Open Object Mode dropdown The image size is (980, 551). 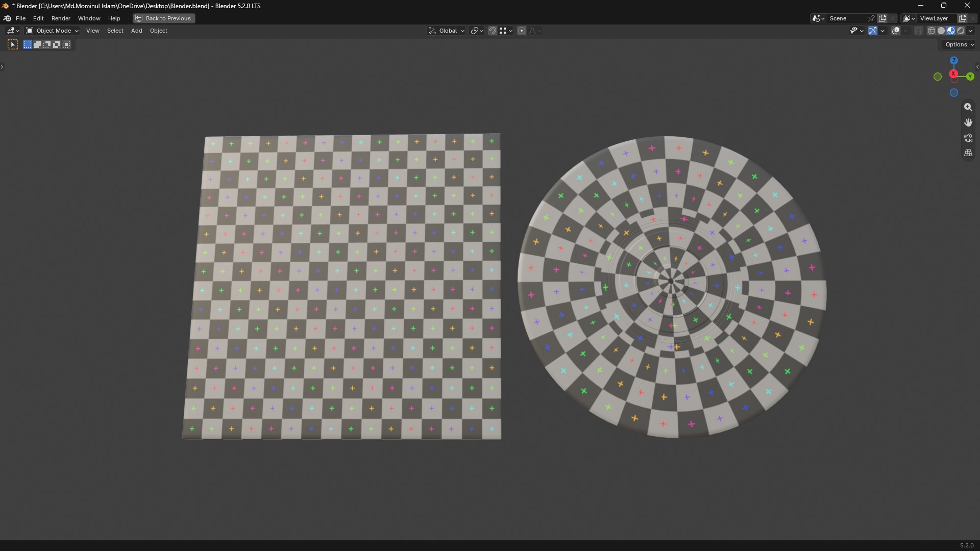tap(52, 31)
